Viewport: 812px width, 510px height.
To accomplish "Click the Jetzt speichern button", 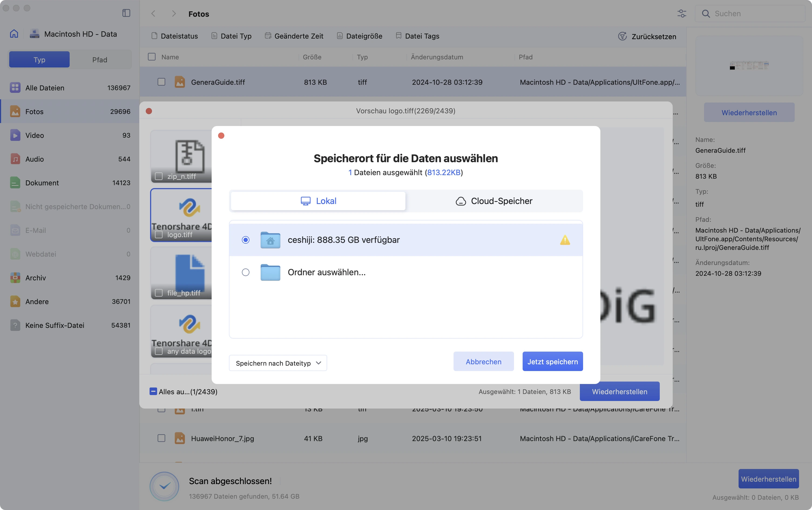I will (x=552, y=361).
